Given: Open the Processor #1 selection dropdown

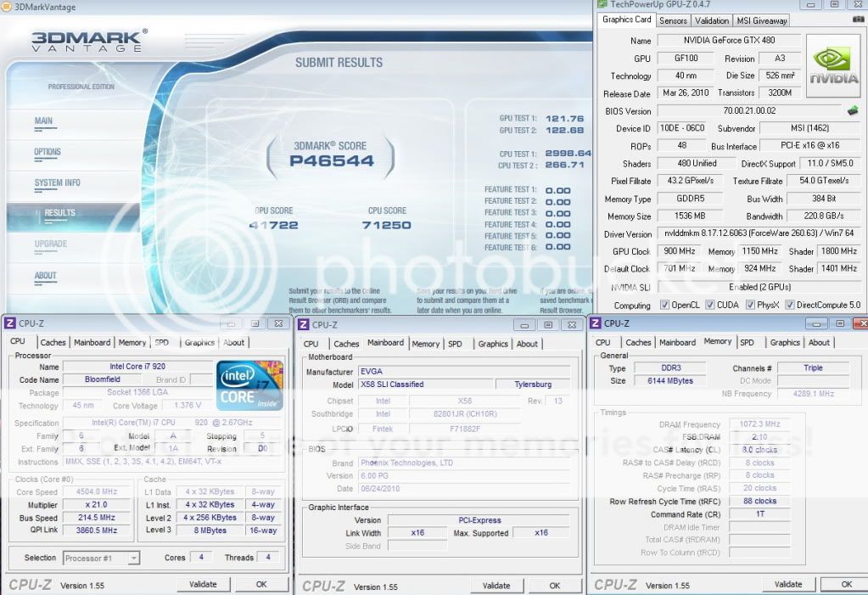Looking at the screenshot, I should (101, 558).
